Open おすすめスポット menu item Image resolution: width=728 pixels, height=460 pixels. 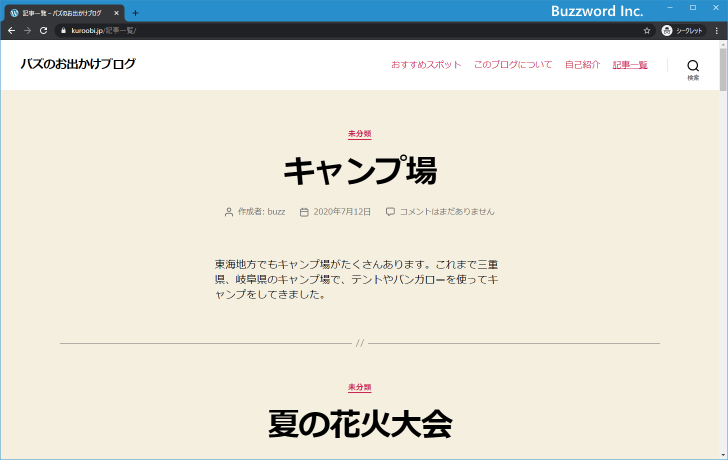[426, 65]
